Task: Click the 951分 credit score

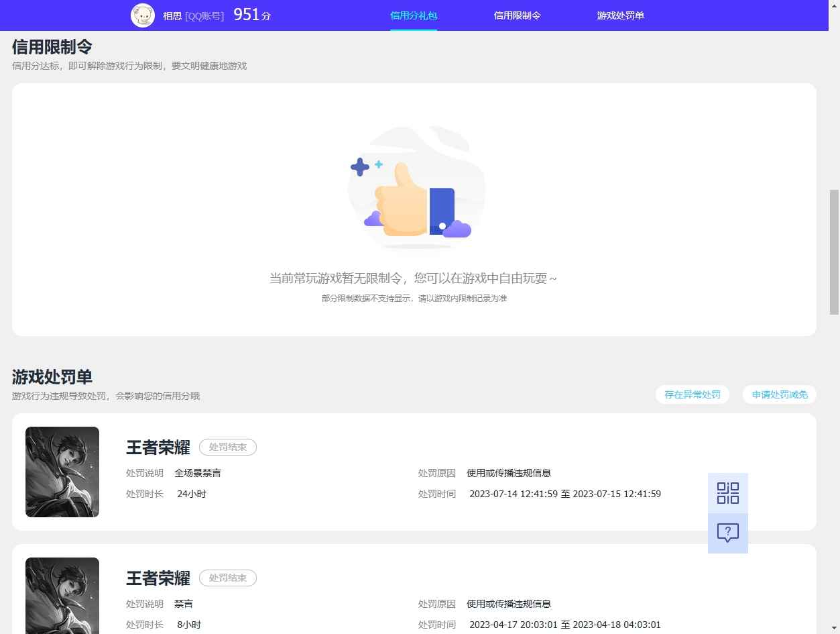Action: pyautogui.click(x=252, y=15)
